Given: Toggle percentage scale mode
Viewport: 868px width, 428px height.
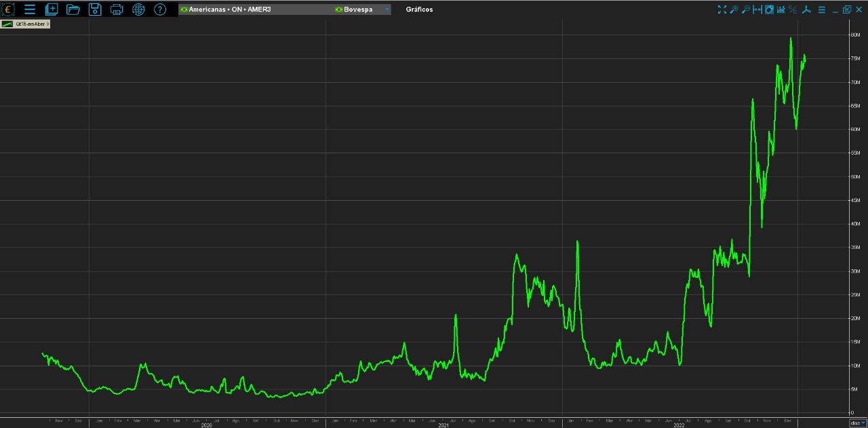Looking at the screenshot, I should (x=792, y=9).
